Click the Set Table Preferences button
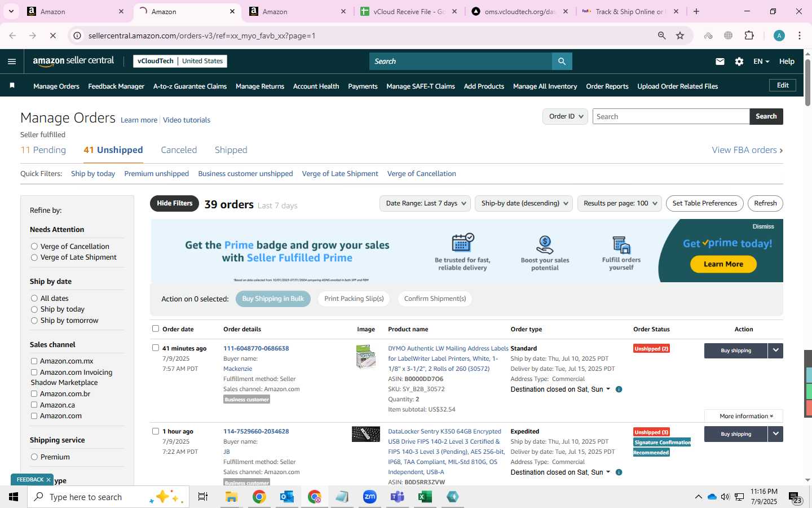This screenshot has width=812, height=508. 704,203
